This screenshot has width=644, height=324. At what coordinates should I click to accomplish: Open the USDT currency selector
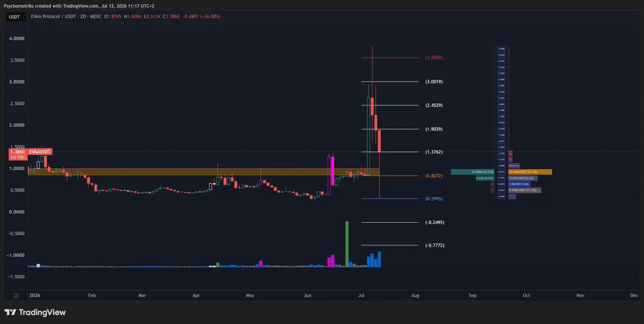[14, 17]
